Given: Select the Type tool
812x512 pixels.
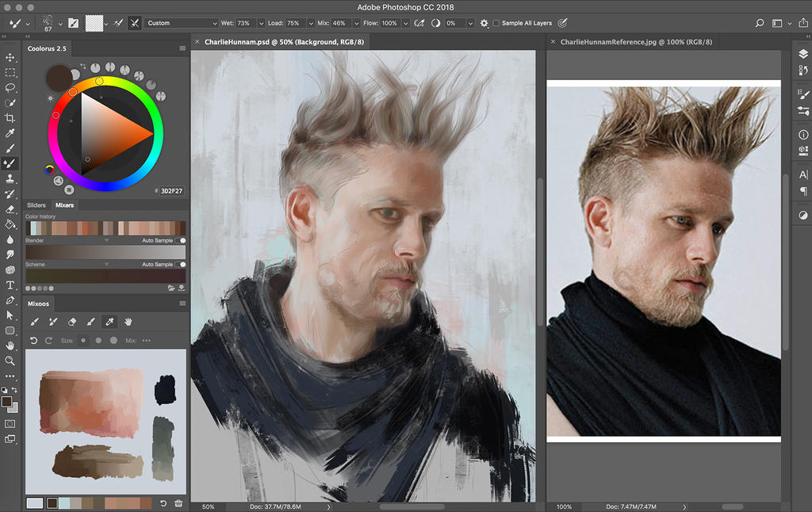Looking at the screenshot, I should [x=10, y=285].
